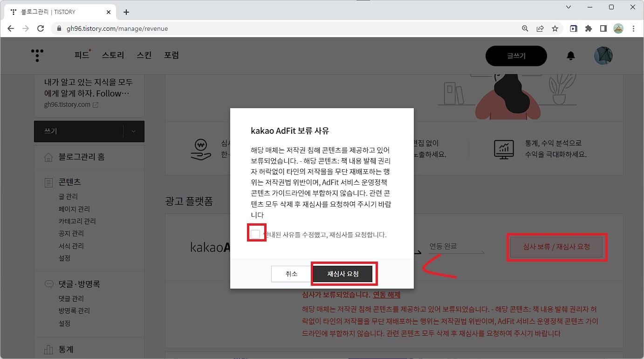Click the 콘텐츠 document icon

(x=48, y=182)
